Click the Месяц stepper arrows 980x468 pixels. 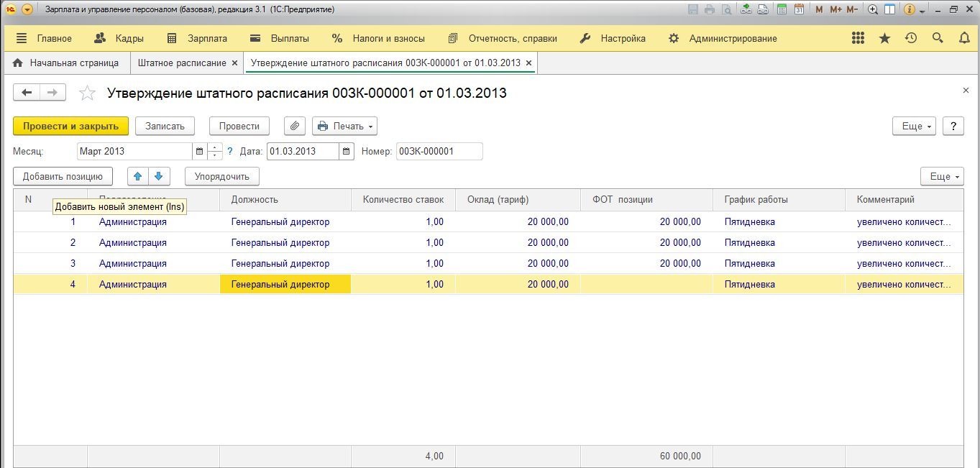pos(215,151)
